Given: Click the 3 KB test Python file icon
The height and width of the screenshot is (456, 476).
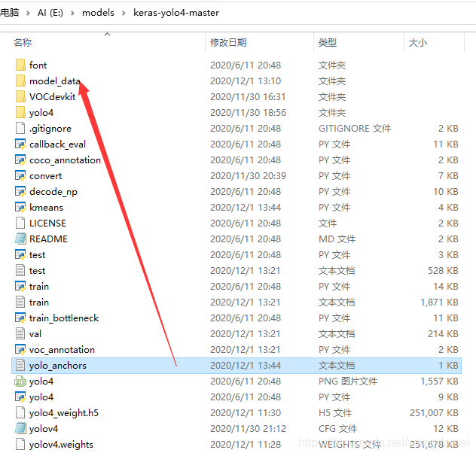Looking at the screenshot, I should 20,254.
